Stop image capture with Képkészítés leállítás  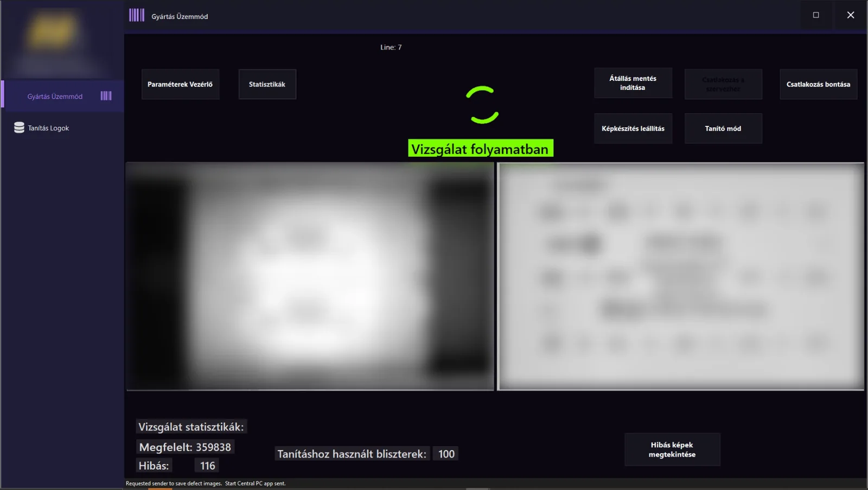click(633, 129)
